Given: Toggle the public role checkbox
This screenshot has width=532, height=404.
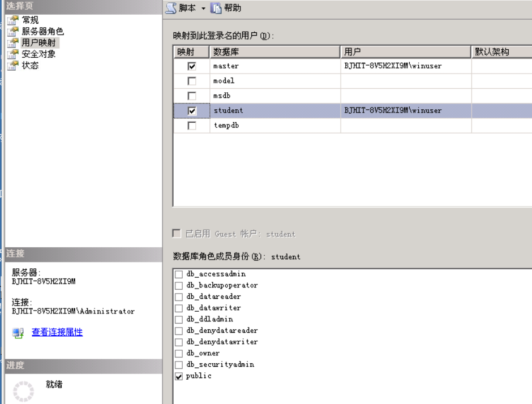Looking at the screenshot, I should [x=179, y=376].
